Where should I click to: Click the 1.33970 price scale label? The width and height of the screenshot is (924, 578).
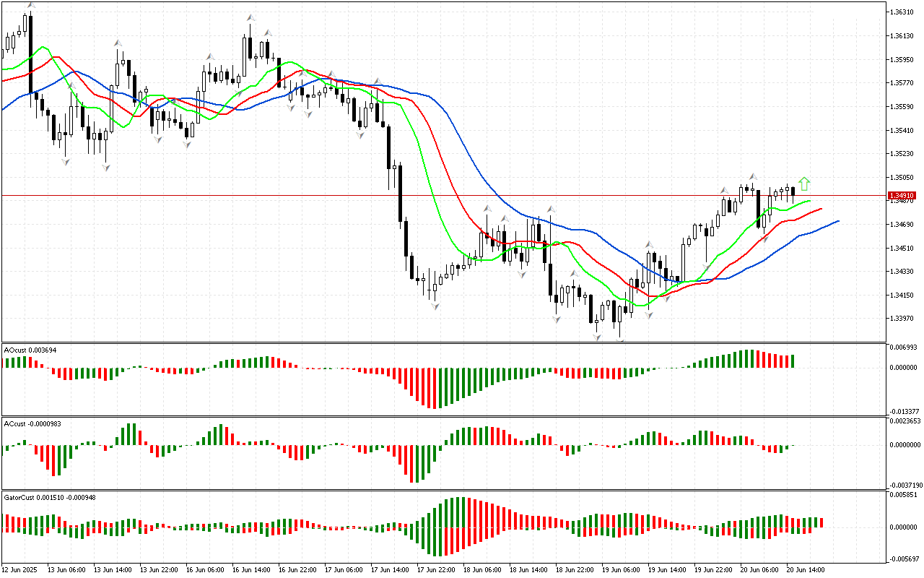pyautogui.click(x=902, y=319)
